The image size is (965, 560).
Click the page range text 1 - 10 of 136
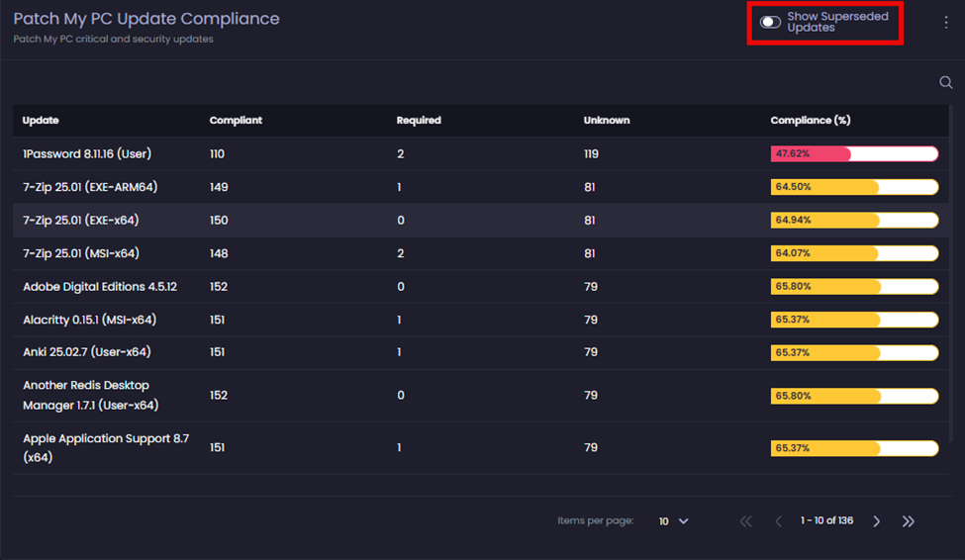click(826, 520)
